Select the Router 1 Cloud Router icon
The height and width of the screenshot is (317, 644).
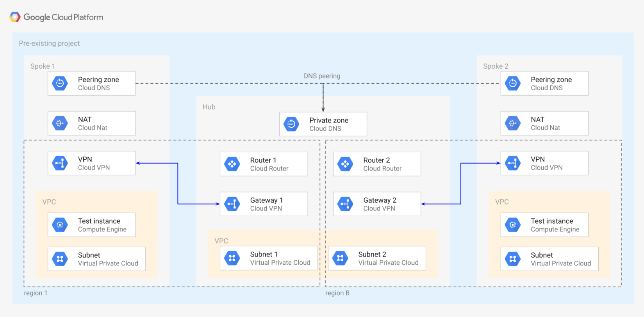click(x=232, y=164)
